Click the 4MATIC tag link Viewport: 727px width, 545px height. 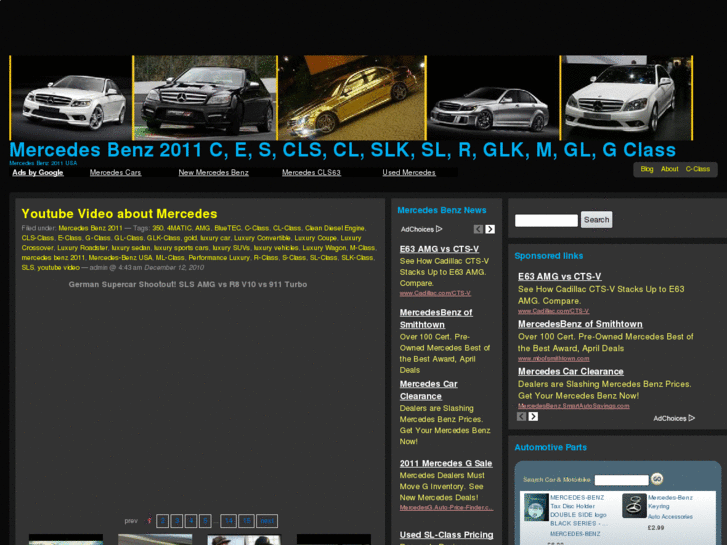point(179,228)
